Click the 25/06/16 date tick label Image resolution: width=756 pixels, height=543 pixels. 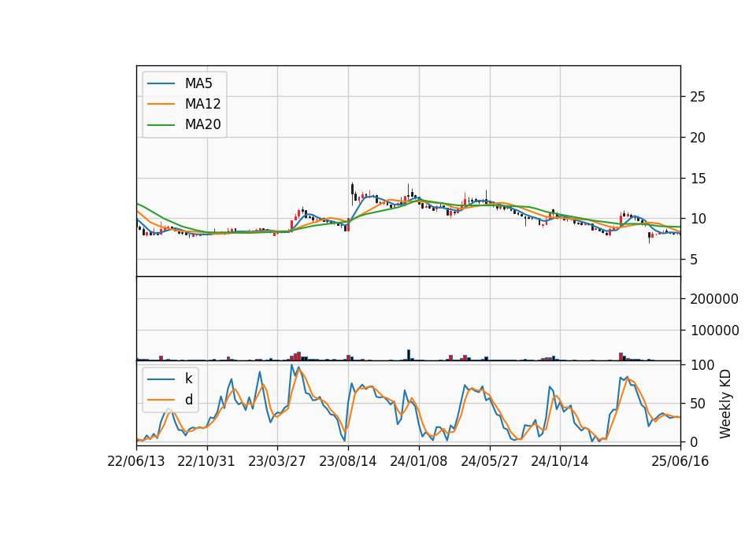click(x=680, y=461)
